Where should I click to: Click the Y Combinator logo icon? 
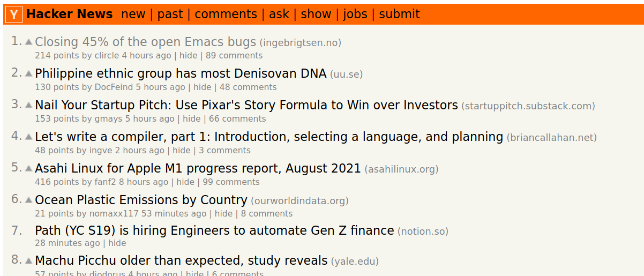click(x=14, y=14)
